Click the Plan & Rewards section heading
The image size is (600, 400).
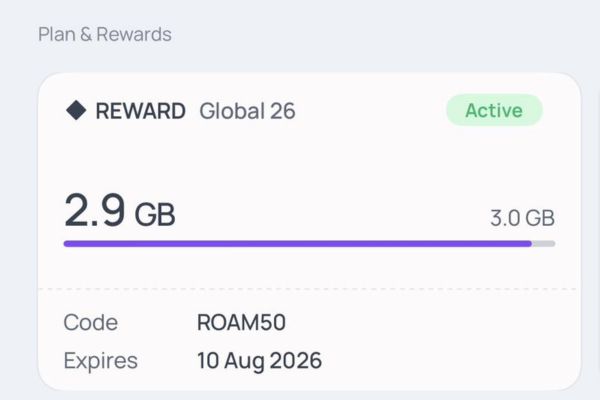click(x=105, y=35)
